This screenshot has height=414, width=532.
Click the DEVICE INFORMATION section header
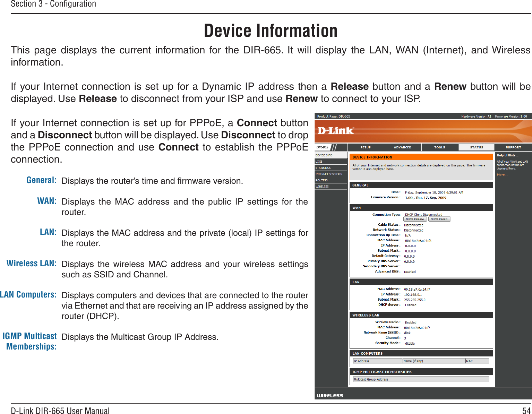tap(421, 157)
